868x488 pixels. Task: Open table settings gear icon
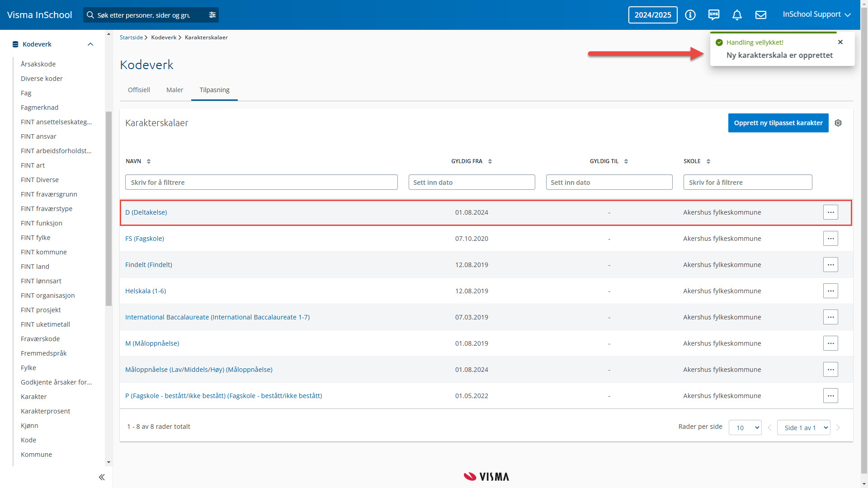coord(838,123)
